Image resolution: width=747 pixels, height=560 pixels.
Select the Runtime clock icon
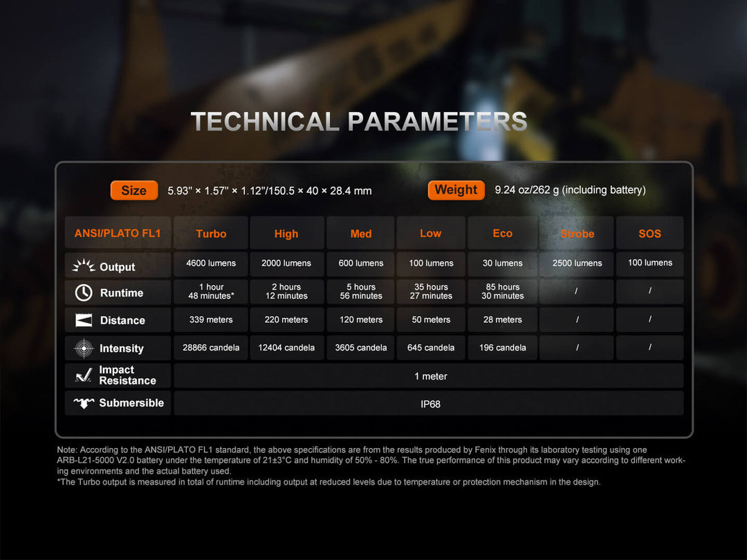84,292
